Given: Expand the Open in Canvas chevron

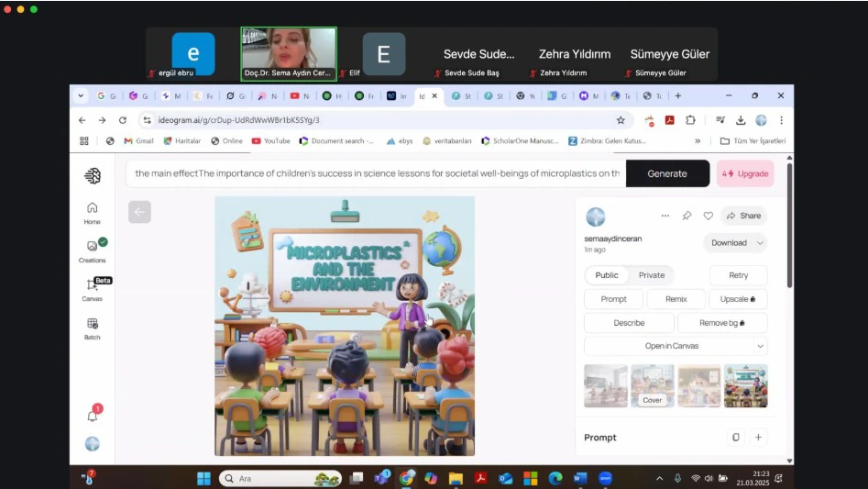Looking at the screenshot, I should (759, 346).
